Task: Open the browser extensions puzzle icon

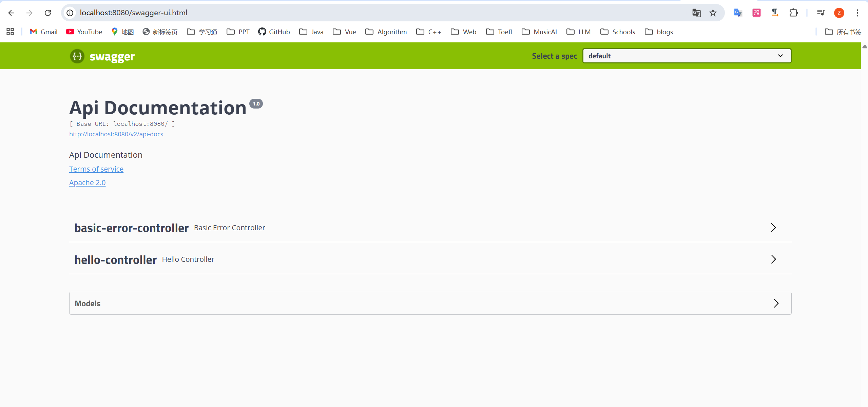Action: click(793, 13)
